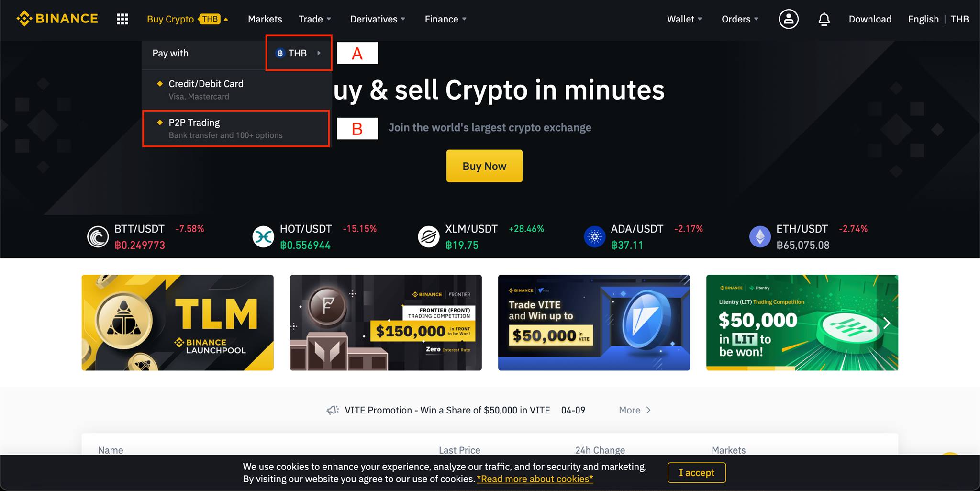This screenshot has width=980, height=491.
Task: Click the XLM/USDT Stellar icon
Action: [429, 236]
